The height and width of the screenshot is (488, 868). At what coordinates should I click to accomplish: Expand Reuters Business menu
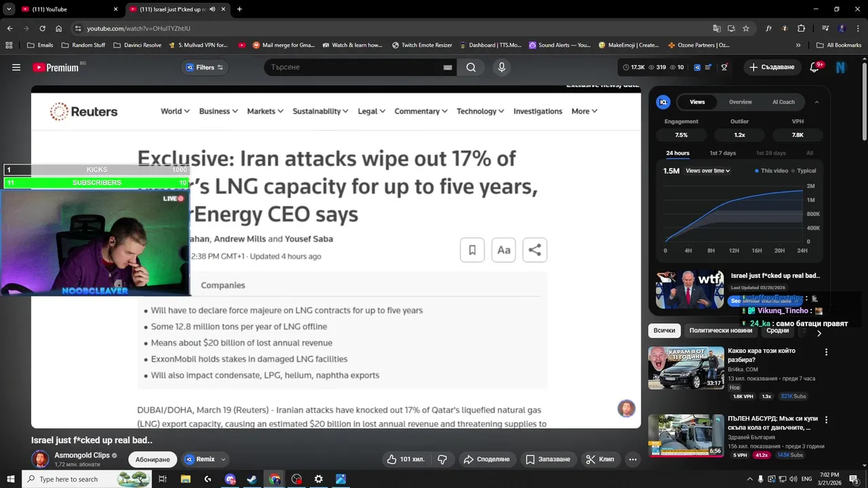pos(218,111)
